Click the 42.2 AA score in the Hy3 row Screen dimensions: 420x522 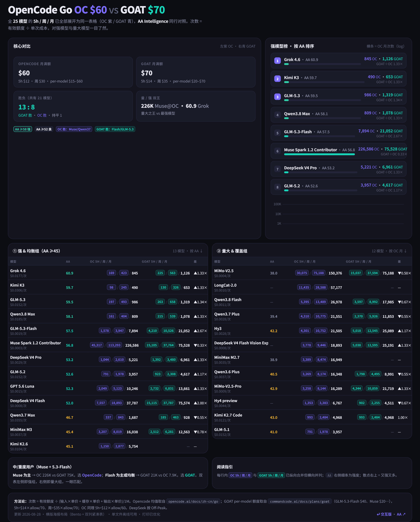click(274, 331)
